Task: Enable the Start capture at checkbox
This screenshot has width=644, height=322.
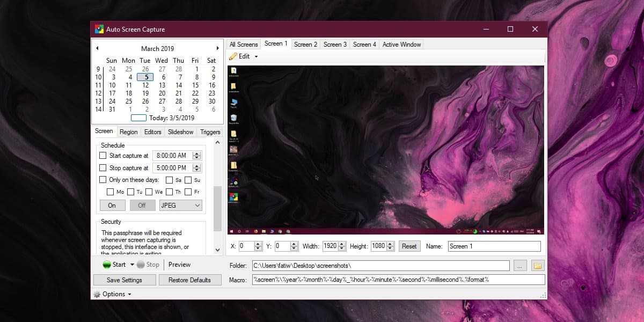Action: (103, 156)
